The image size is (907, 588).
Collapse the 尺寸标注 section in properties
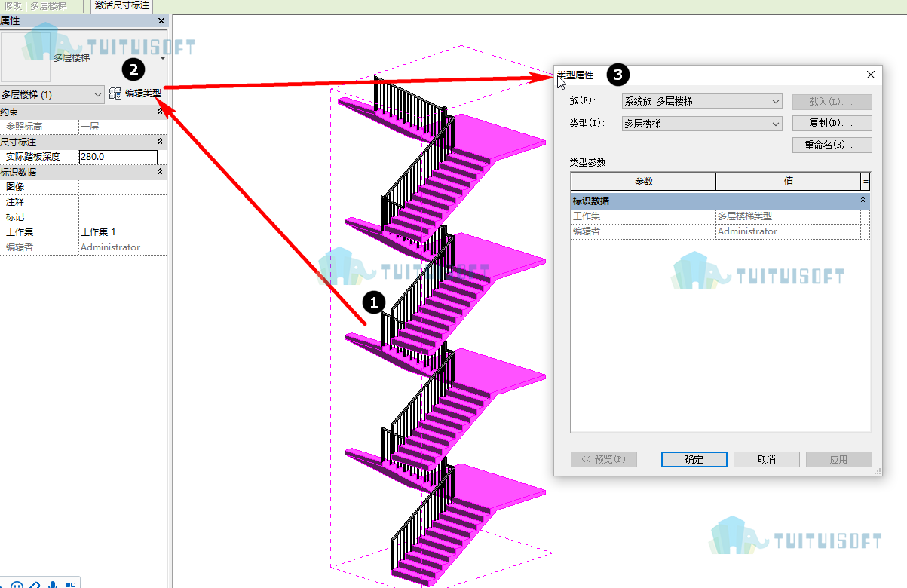[160, 142]
